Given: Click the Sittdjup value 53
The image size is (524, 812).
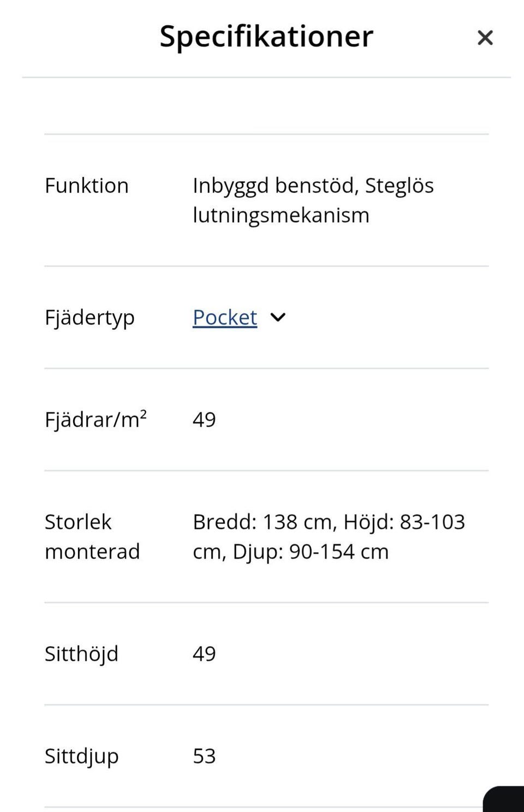Looking at the screenshot, I should [x=204, y=756].
